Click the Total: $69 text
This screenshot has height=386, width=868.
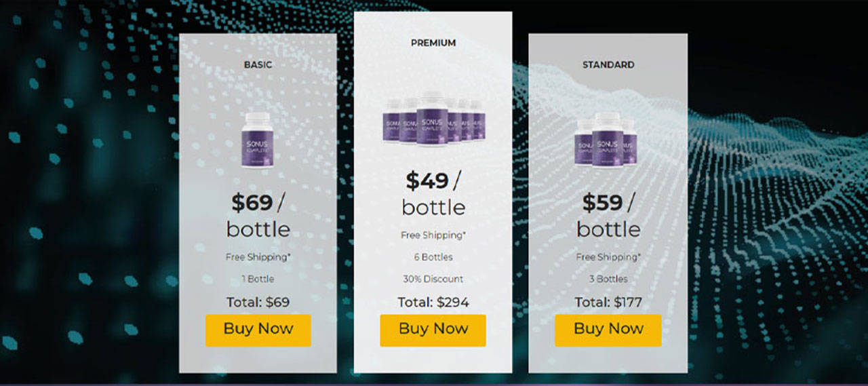coord(258,303)
